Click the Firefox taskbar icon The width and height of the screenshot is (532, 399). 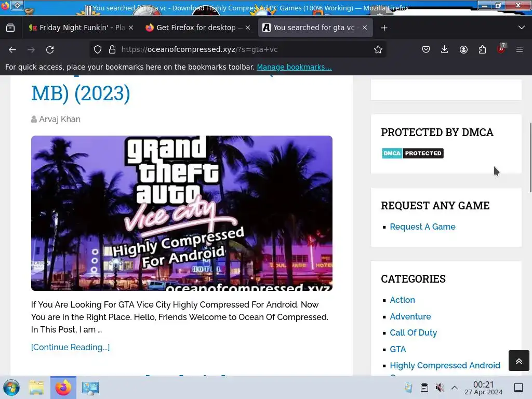pos(63,388)
